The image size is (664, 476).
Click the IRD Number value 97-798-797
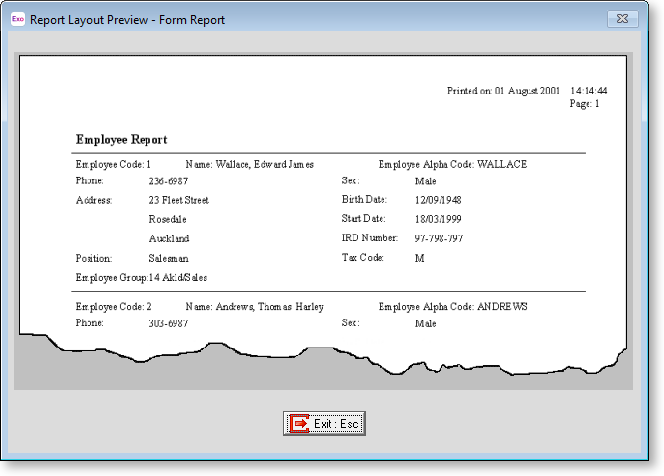[438, 238]
